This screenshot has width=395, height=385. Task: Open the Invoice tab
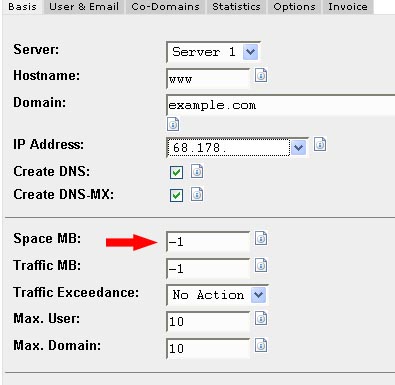[x=348, y=7]
